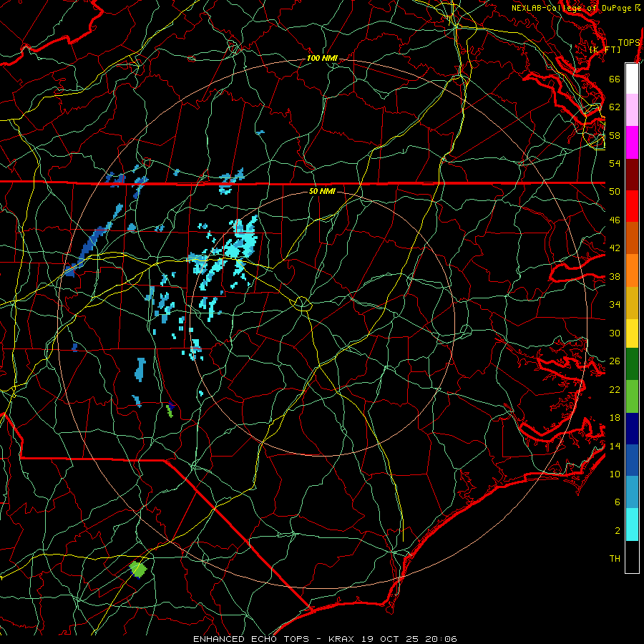Click the legend label 2
This screenshot has width=644, height=644.
point(618,531)
